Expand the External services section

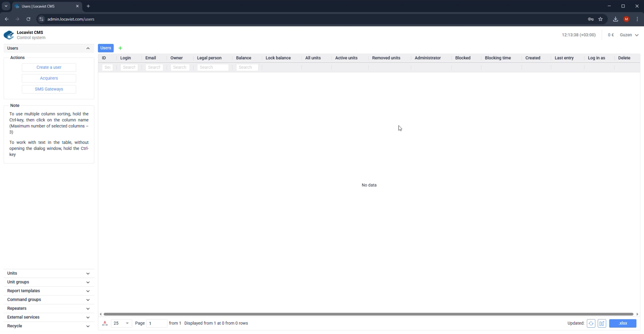[49, 318]
